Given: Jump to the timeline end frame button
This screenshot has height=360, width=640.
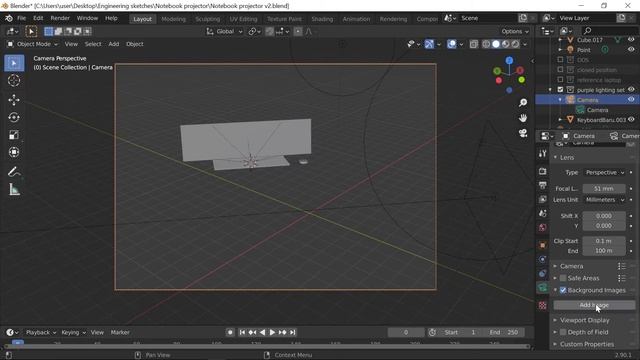Looking at the screenshot, I should 293,333.
